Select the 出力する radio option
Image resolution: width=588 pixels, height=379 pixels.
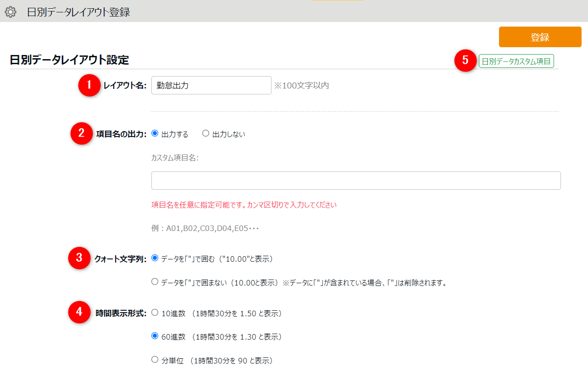[x=155, y=133]
